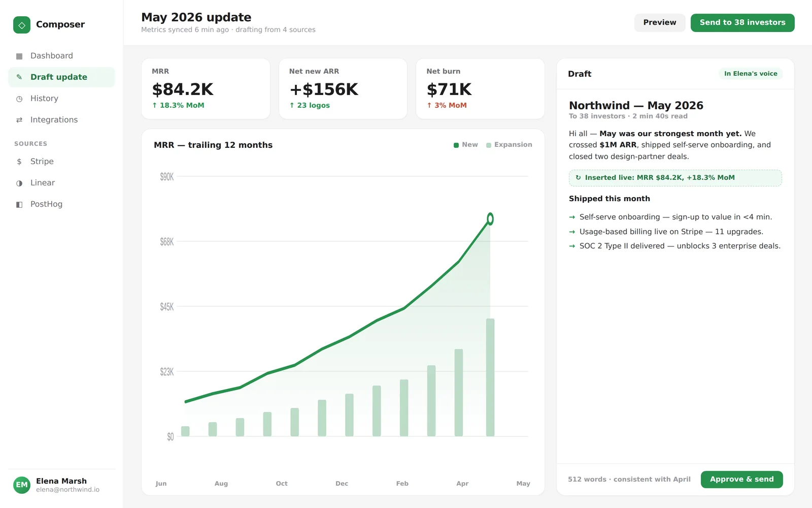Click the '23 logos' text

click(310, 105)
